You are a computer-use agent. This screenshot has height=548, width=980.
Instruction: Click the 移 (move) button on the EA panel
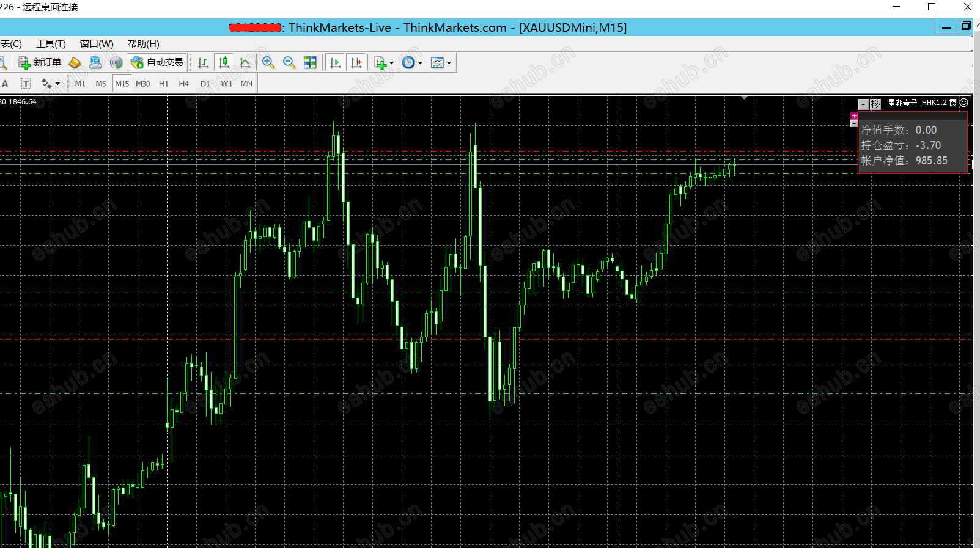pyautogui.click(x=875, y=104)
